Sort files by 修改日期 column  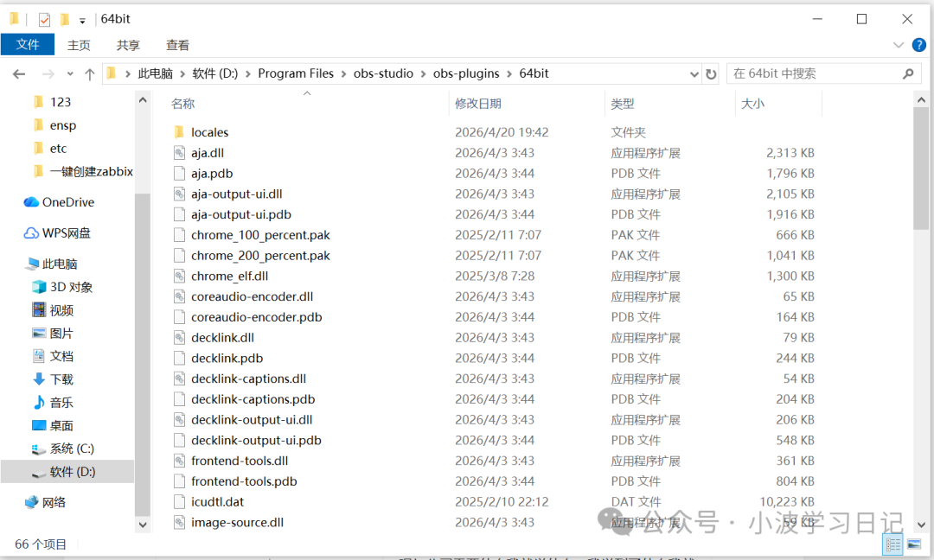[x=478, y=104]
